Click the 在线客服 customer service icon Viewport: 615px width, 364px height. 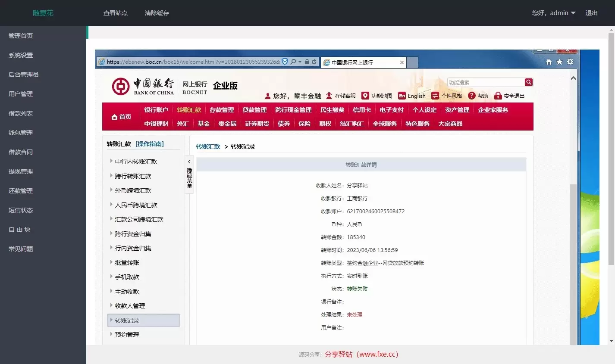[x=329, y=96]
